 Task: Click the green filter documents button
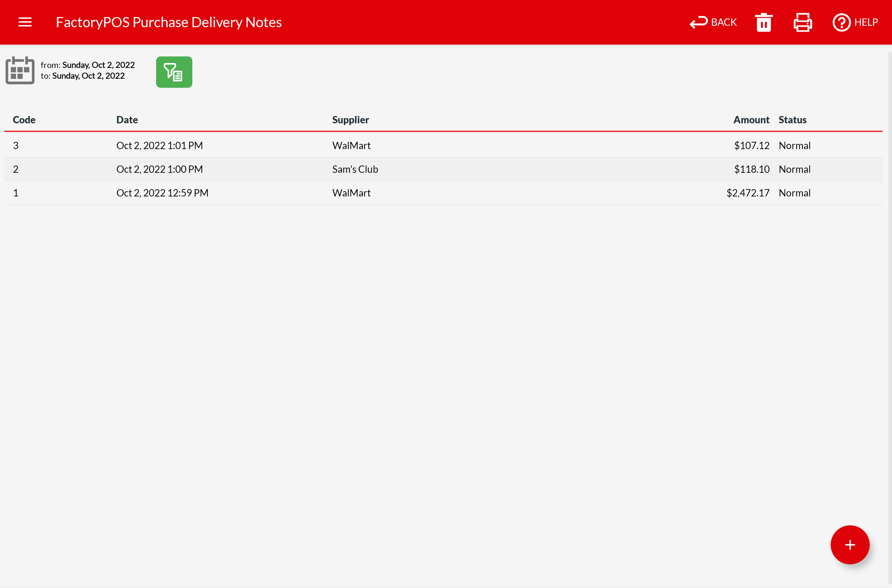tap(174, 72)
